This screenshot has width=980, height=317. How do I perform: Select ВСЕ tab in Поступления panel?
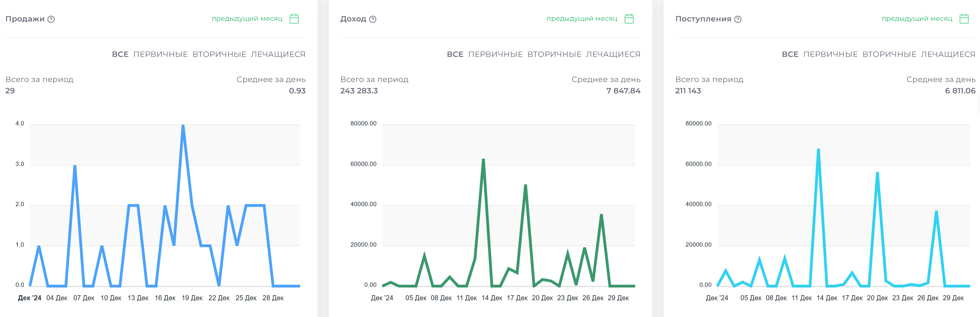click(790, 55)
